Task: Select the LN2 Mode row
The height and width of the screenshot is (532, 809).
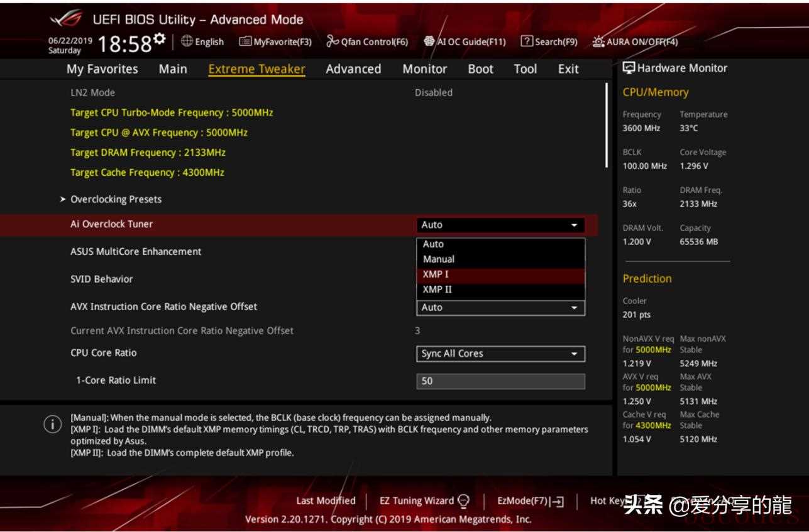Action: 299,92
